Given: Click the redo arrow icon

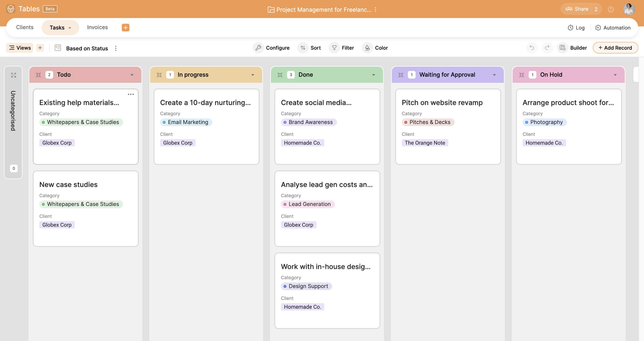Looking at the screenshot, I should [x=547, y=48].
